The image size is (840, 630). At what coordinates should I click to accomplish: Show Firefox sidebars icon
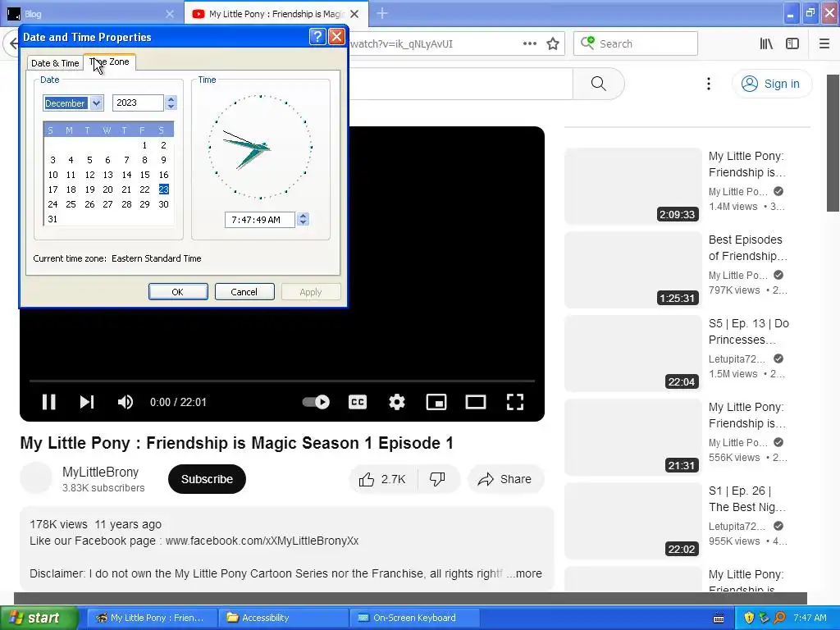point(792,44)
